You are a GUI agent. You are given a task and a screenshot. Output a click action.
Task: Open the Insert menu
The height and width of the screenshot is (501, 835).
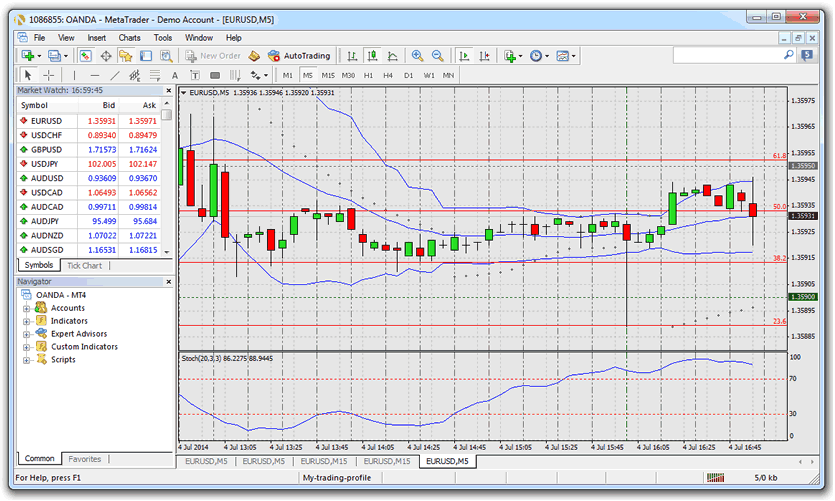tap(96, 38)
